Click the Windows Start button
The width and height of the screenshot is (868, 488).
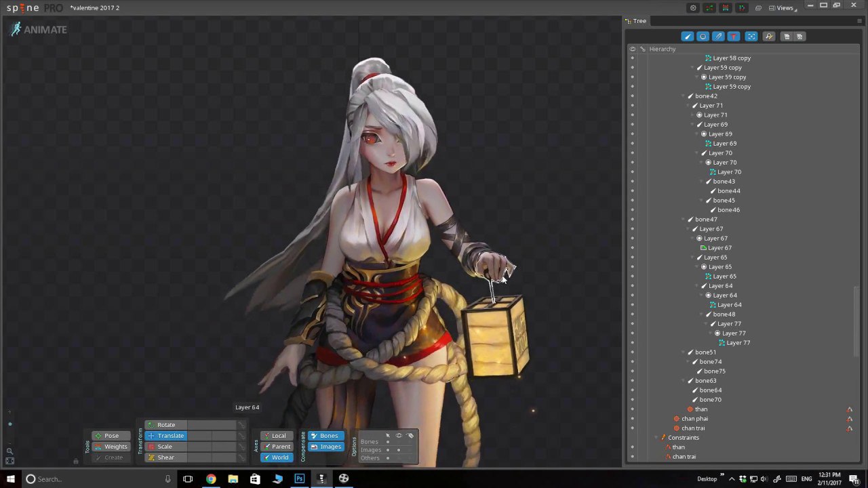(x=10, y=479)
